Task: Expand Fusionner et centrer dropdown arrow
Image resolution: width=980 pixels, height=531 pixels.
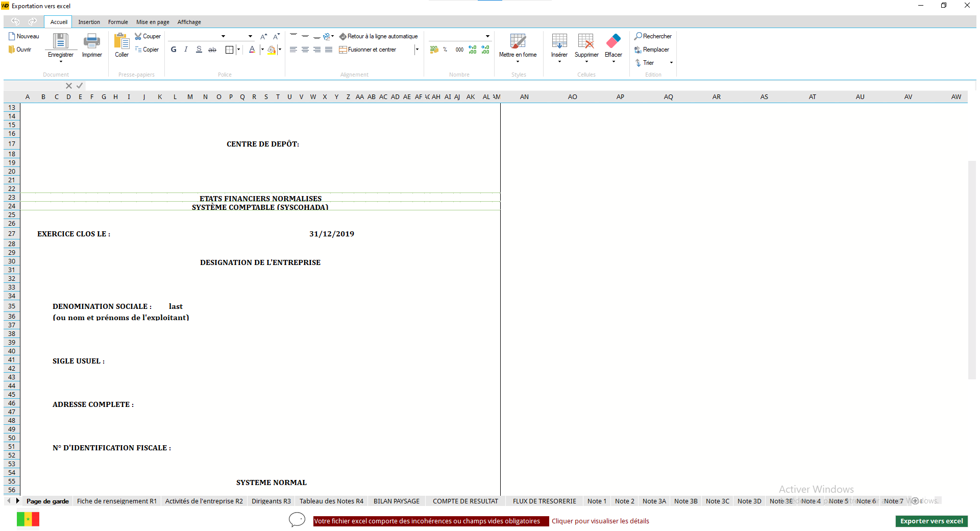Action: point(417,50)
